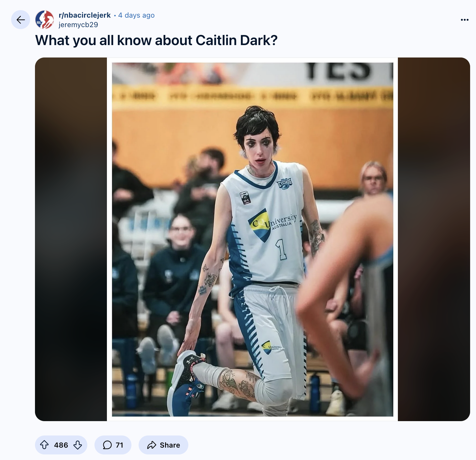Image resolution: width=476 pixels, height=460 pixels.
Task: Go back using the arrow button
Action: (21, 20)
